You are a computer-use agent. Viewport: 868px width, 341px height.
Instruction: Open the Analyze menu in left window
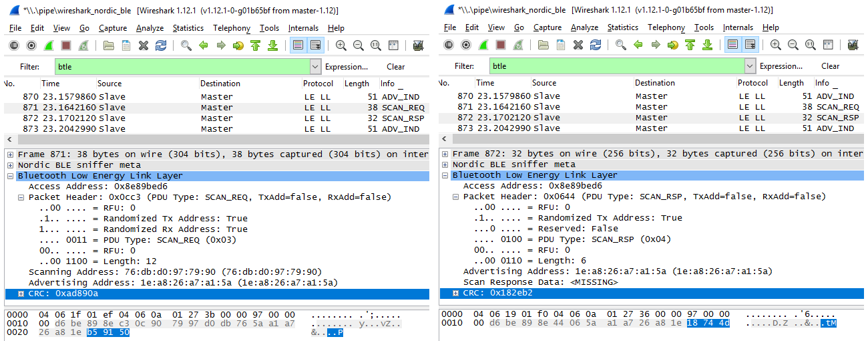click(x=150, y=28)
